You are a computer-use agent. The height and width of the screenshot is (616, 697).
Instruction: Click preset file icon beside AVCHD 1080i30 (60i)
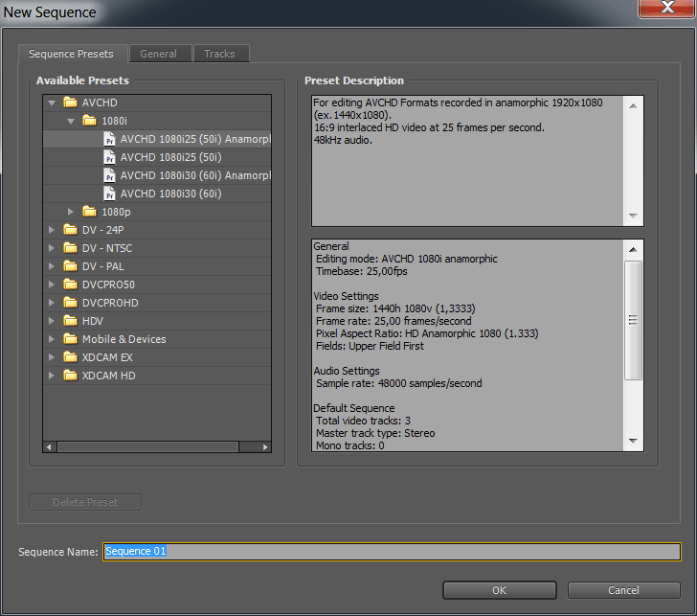(x=109, y=194)
